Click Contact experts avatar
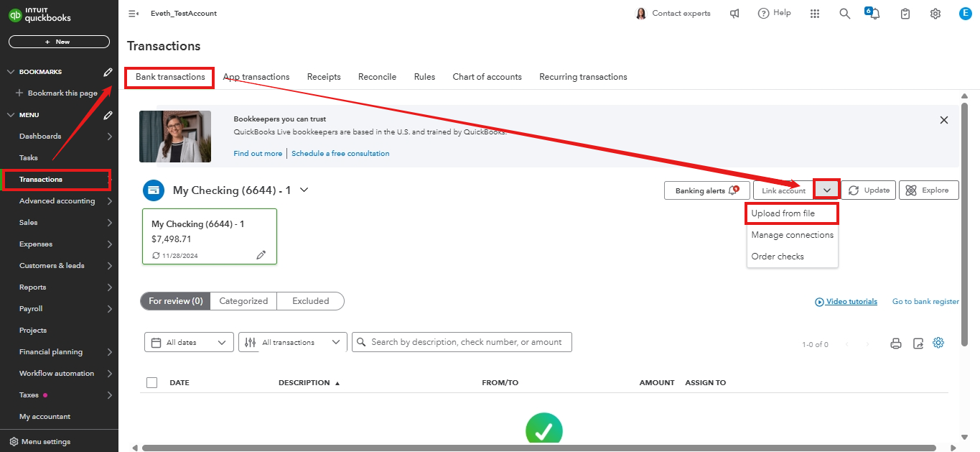Image resolution: width=980 pixels, height=452 pixels. 641,14
